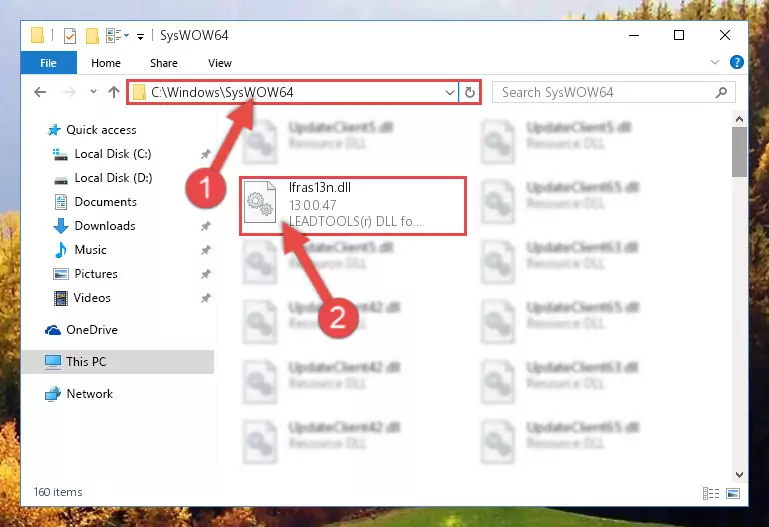This screenshot has width=769, height=527.
Task: Click the scrollbar down arrow
Action: tap(739, 475)
